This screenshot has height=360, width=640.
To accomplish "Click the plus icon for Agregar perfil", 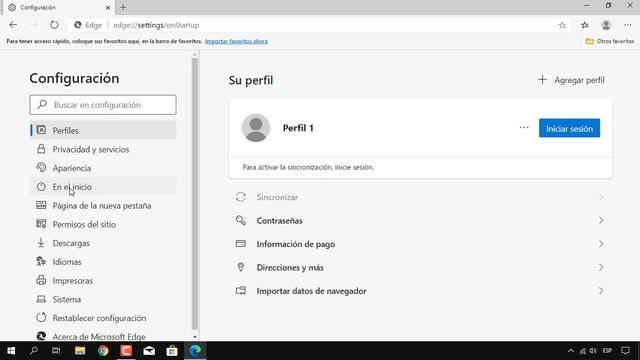I will [x=542, y=80].
